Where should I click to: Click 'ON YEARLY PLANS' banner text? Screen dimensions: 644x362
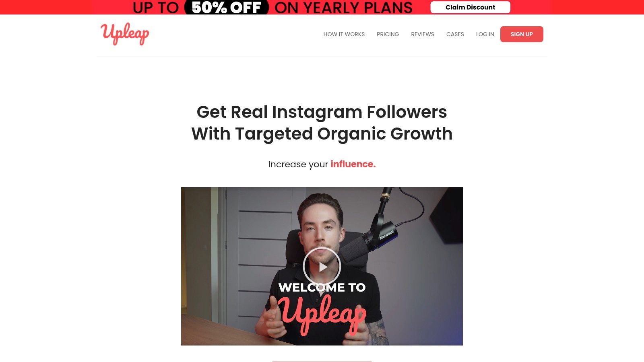pyautogui.click(x=343, y=8)
